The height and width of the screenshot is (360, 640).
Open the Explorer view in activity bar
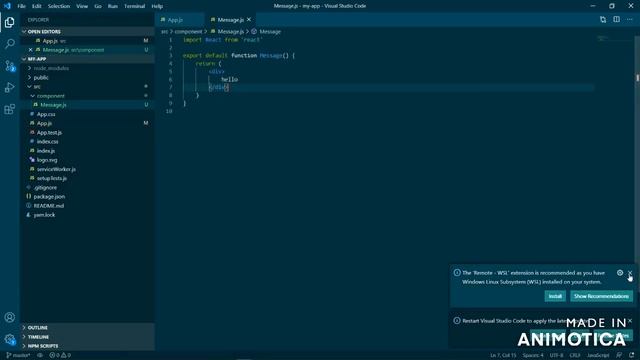coord(9,22)
